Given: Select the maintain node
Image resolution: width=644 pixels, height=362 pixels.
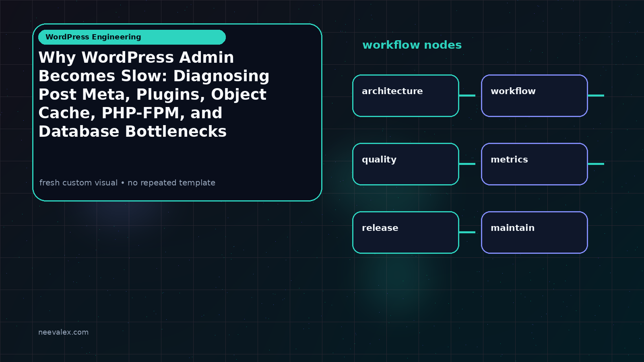Looking at the screenshot, I should [x=535, y=232].
